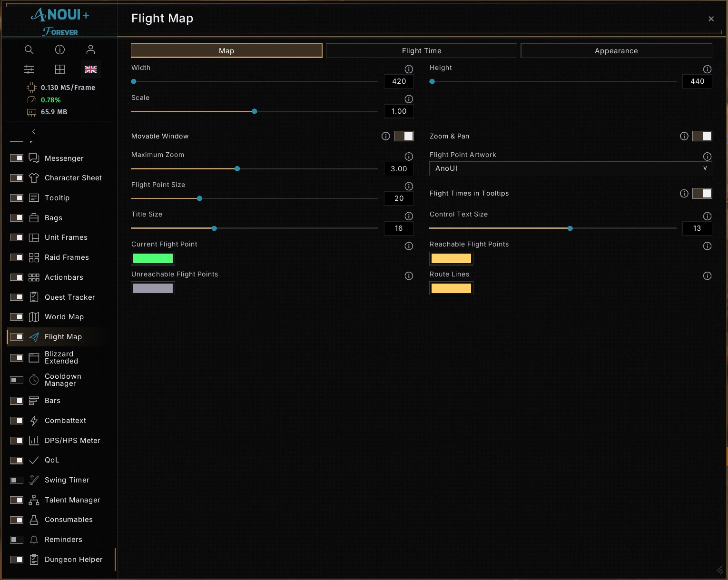Switch to the Appearance tab
This screenshot has height=580, width=728.
616,50
